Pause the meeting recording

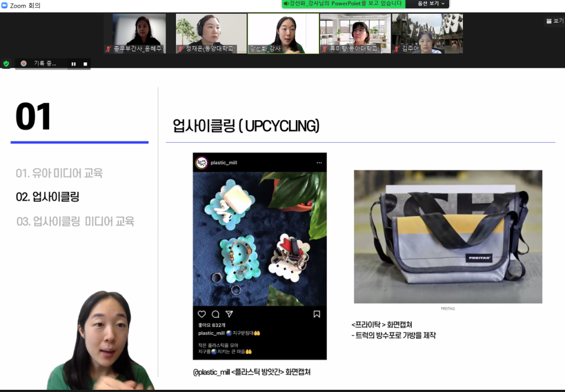(73, 64)
